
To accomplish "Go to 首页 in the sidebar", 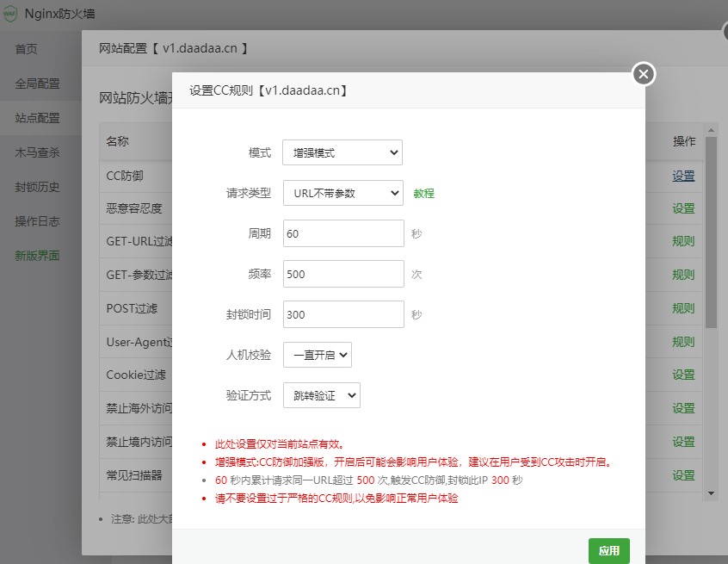I will 26,49.
